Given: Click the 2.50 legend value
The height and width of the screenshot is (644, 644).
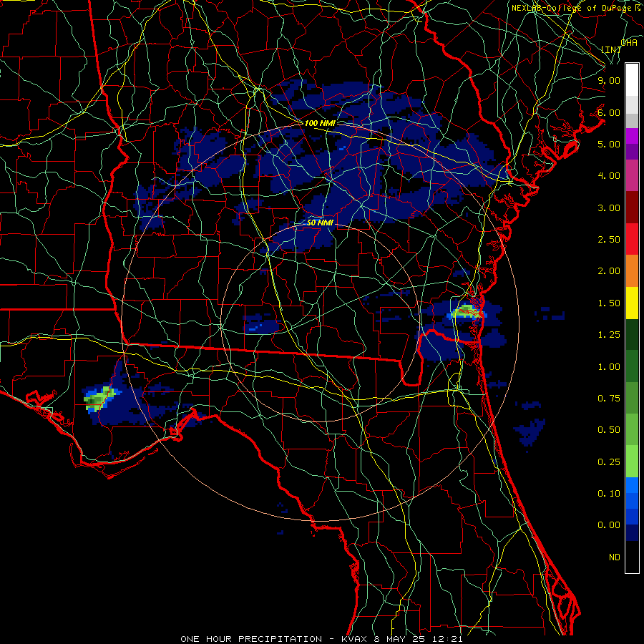Looking at the screenshot, I should tap(609, 240).
